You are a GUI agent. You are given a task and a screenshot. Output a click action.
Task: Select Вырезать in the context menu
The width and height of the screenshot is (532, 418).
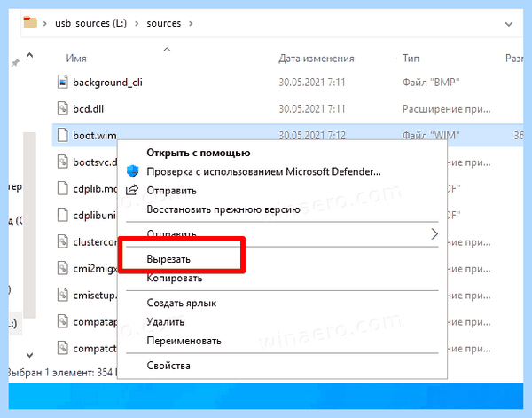point(168,259)
